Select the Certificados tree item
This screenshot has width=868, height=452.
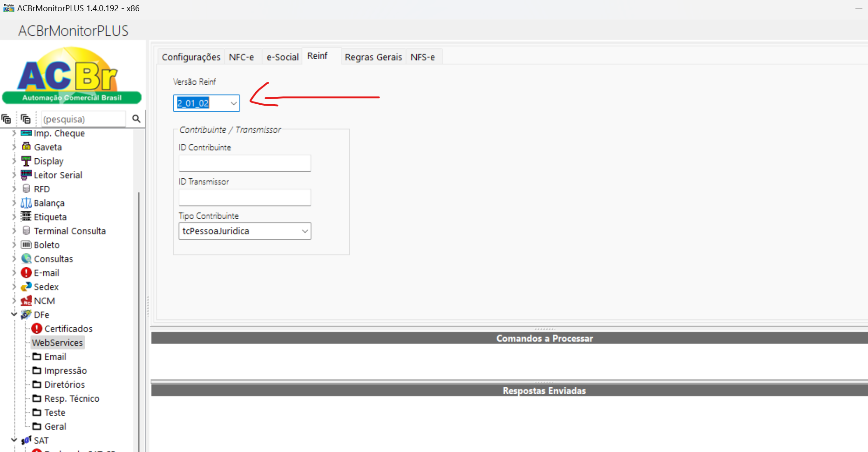click(x=68, y=329)
